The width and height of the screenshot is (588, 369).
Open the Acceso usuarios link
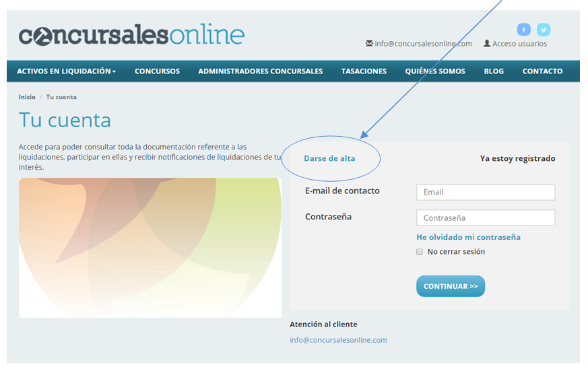[519, 44]
